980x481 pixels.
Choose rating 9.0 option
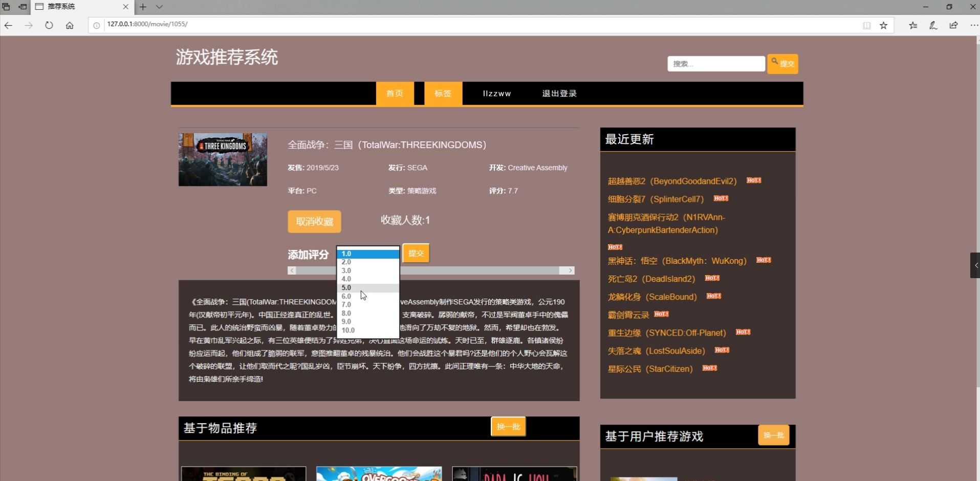point(368,322)
